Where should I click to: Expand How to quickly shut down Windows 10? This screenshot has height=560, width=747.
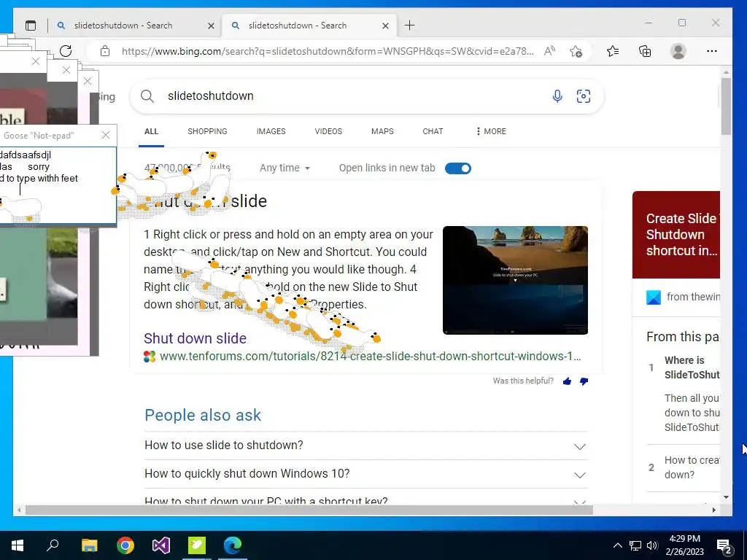point(366,474)
